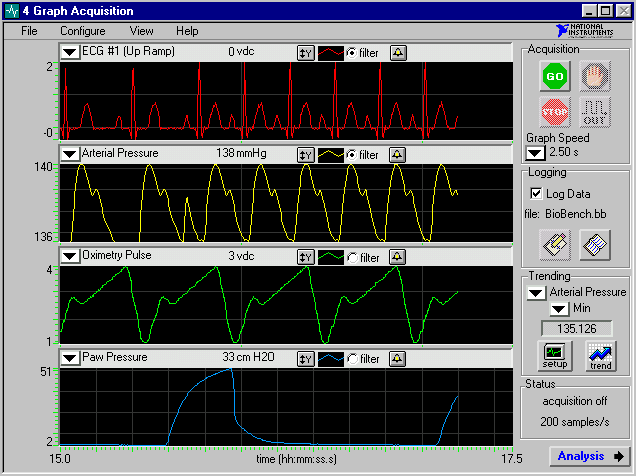Expand Oximetry Pulse channel dropdown
This screenshot has width=636, height=476.
[70, 256]
